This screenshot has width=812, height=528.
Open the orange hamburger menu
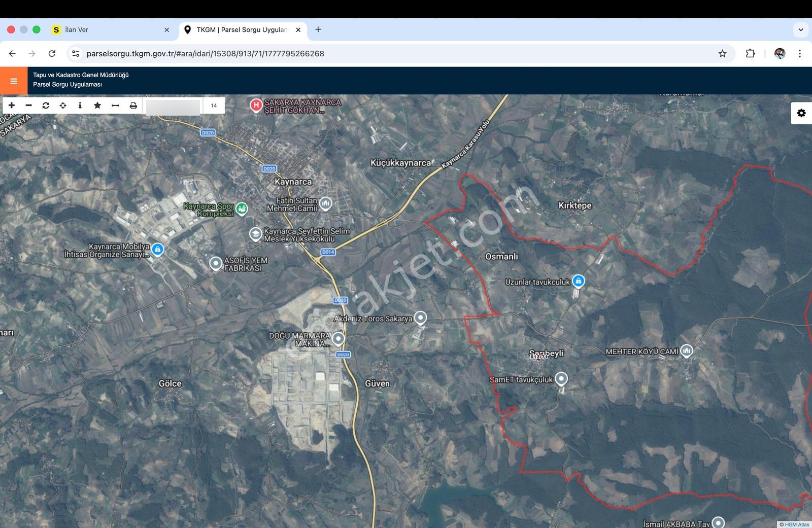pyautogui.click(x=14, y=81)
